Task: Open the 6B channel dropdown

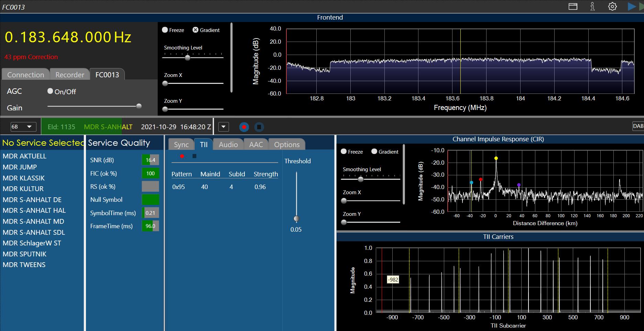Action: coord(23,127)
